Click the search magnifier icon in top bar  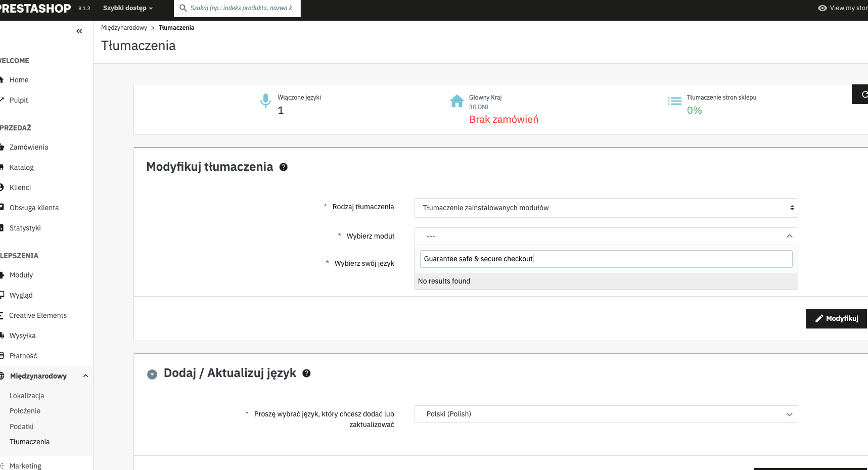[x=183, y=8]
